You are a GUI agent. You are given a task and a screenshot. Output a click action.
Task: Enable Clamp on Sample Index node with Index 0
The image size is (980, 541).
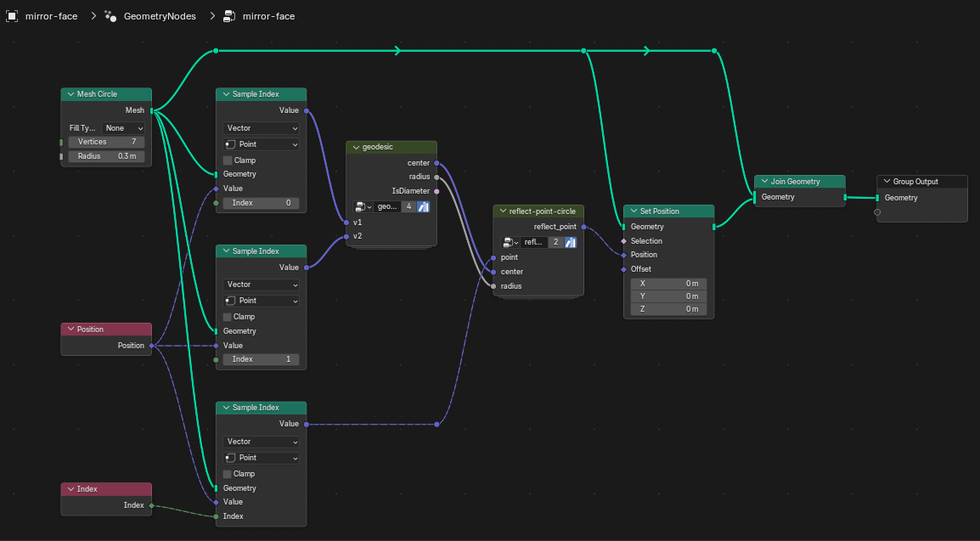pos(228,161)
